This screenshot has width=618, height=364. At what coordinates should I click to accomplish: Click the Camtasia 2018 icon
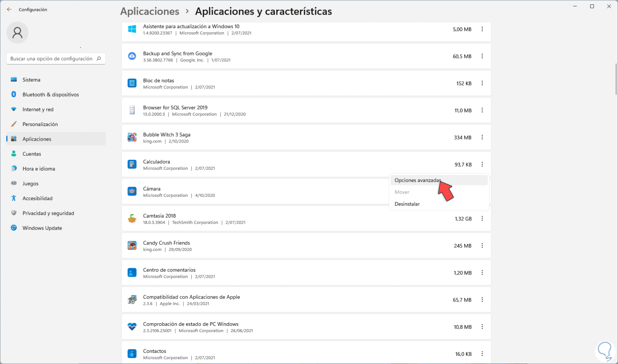tap(132, 218)
